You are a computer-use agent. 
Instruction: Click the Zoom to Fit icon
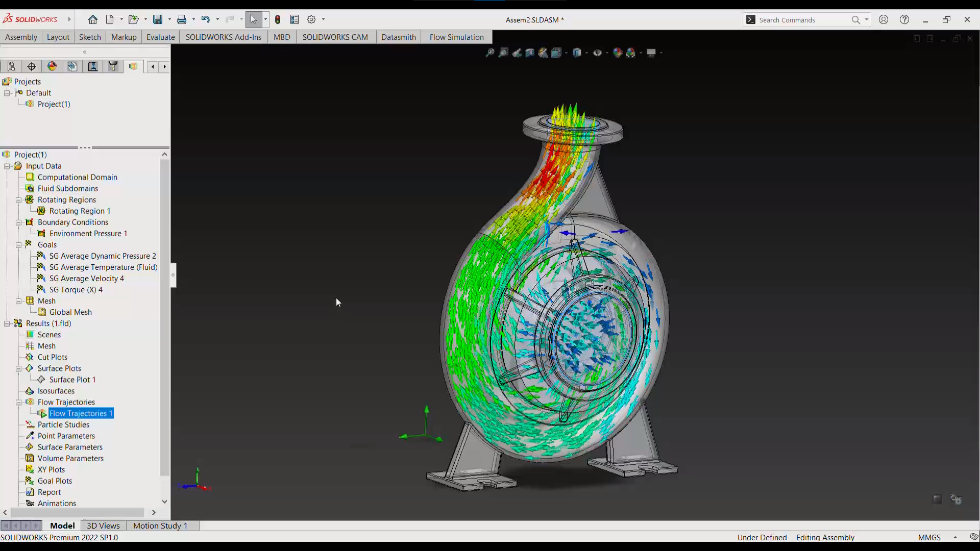489,53
